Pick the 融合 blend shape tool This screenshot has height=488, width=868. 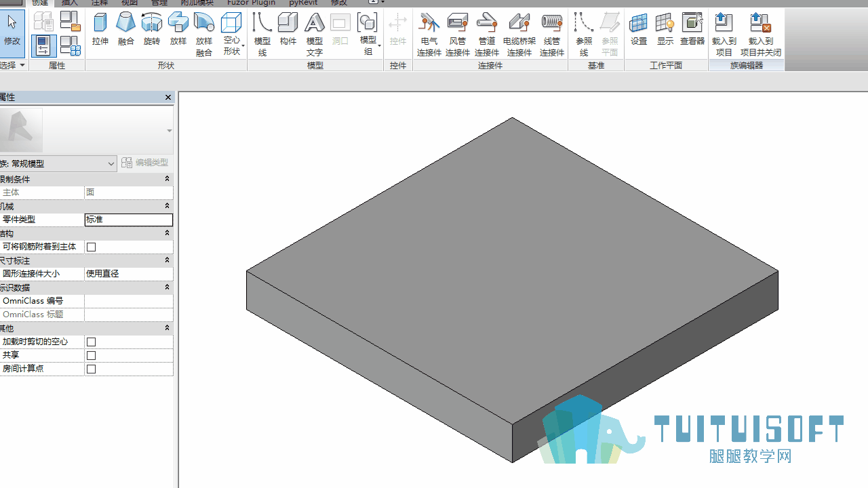click(126, 29)
